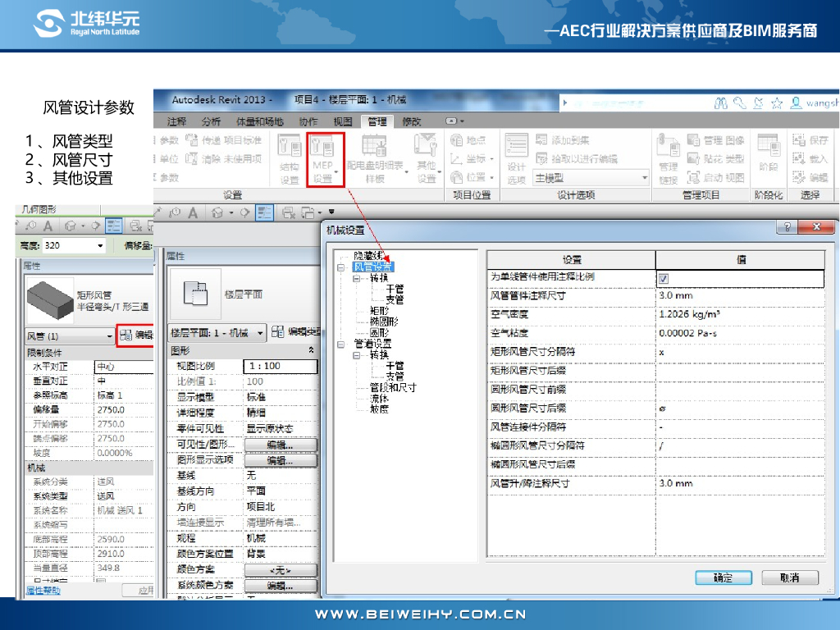This screenshot has height=630, width=840.
Task: Open 管理链接 tool
Action: (669, 159)
